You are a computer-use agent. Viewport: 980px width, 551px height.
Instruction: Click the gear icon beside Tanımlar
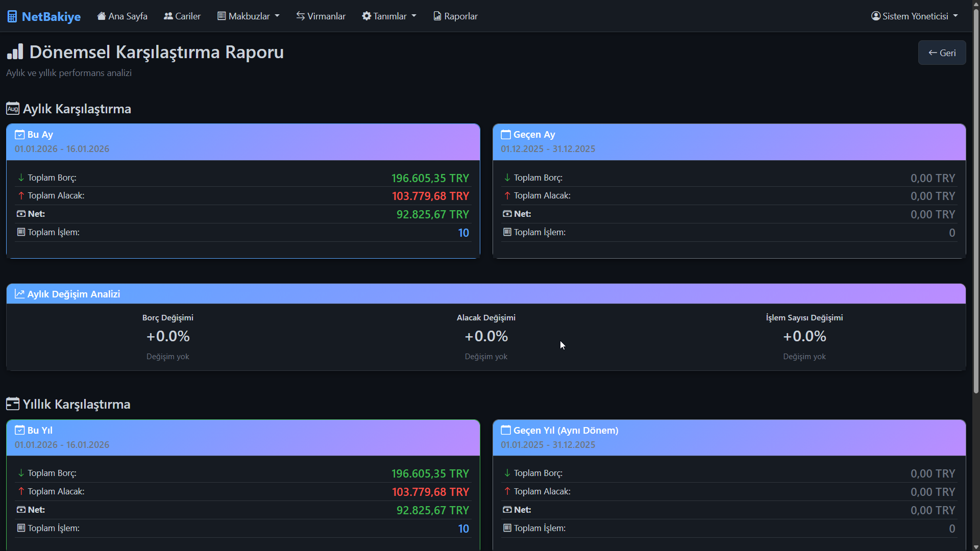(366, 16)
